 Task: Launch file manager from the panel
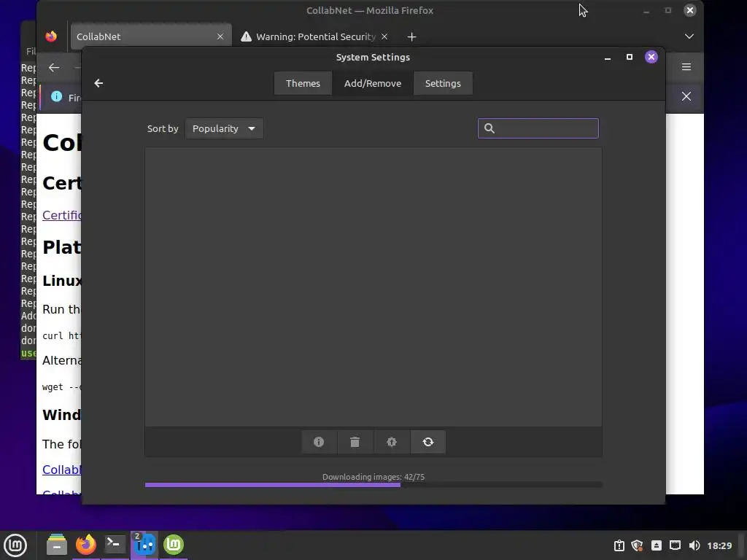click(x=57, y=544)
